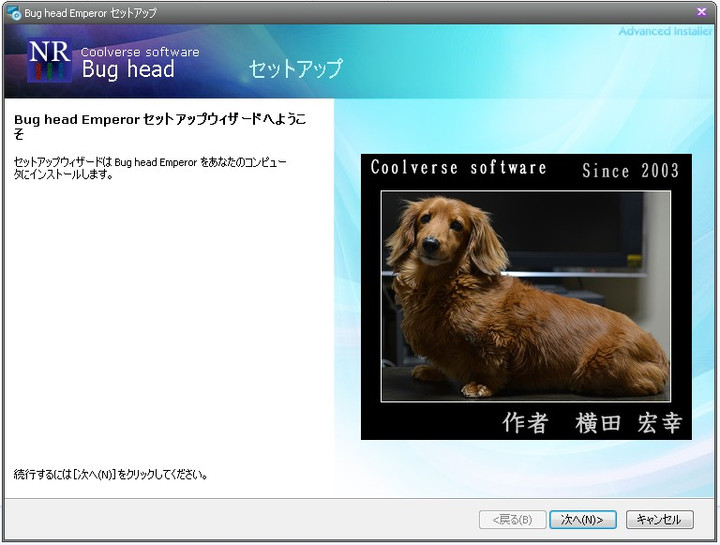Close the Bug head Emperor setup window
Viewport: 720px width, 545px height.
[701, 12]
